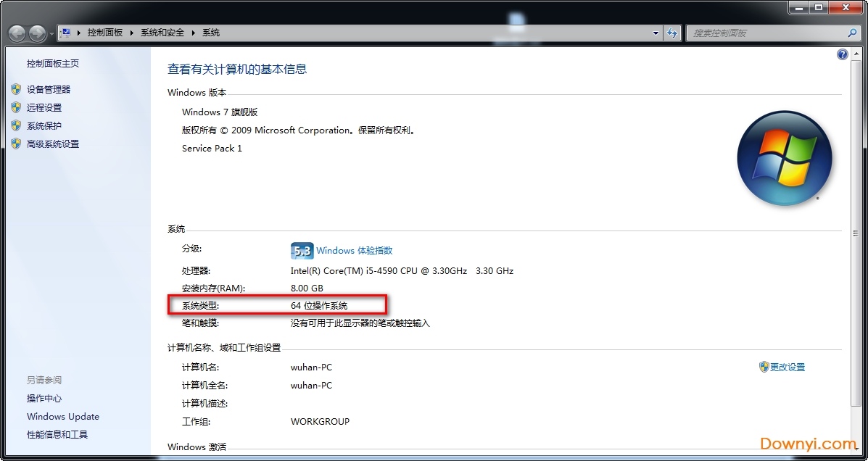Viewport: 868px width, 461px height.
Task: Click the 8.00 GB RAM value
Action: (x=307, y=288)
